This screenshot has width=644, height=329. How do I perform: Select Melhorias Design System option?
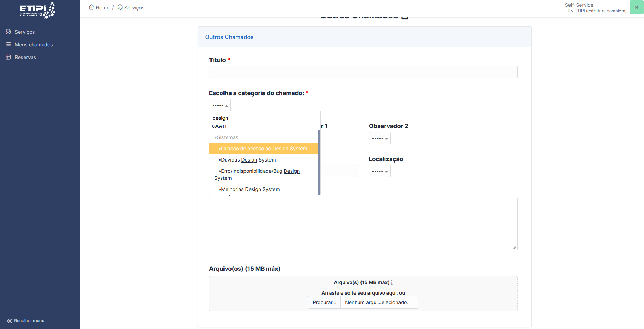pos(250,189)
